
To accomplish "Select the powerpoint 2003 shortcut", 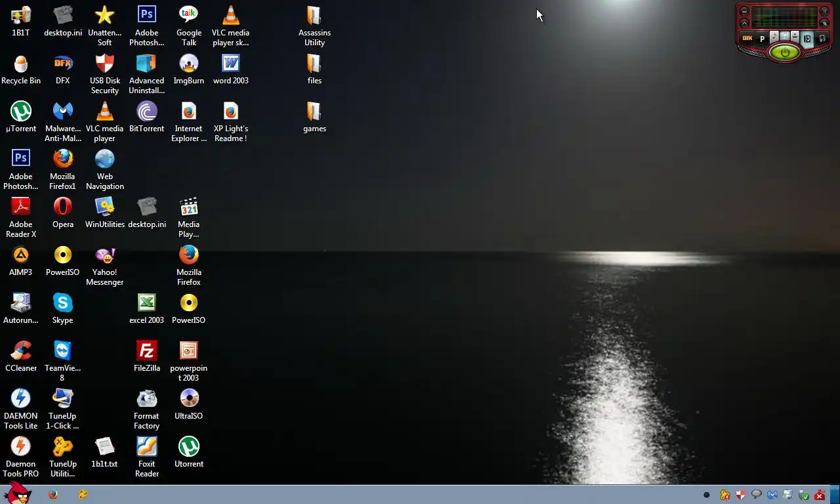I will tap(189, 362).
